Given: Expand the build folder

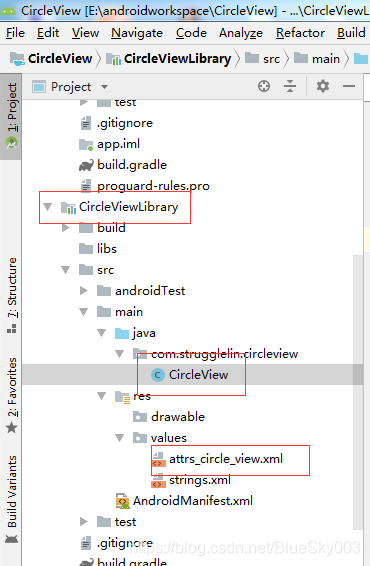Looking at the screenshot, I should [x=66, y=228].
